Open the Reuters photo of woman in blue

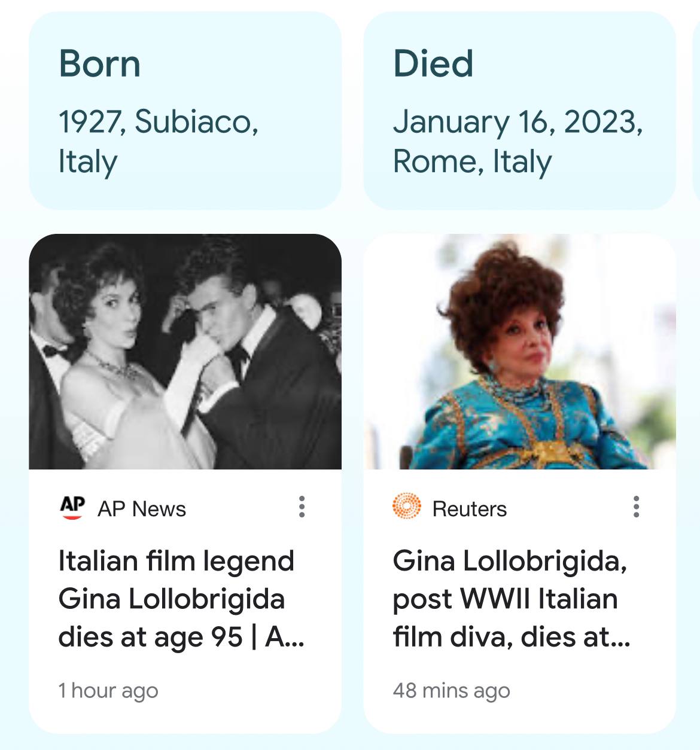(519, 352)
